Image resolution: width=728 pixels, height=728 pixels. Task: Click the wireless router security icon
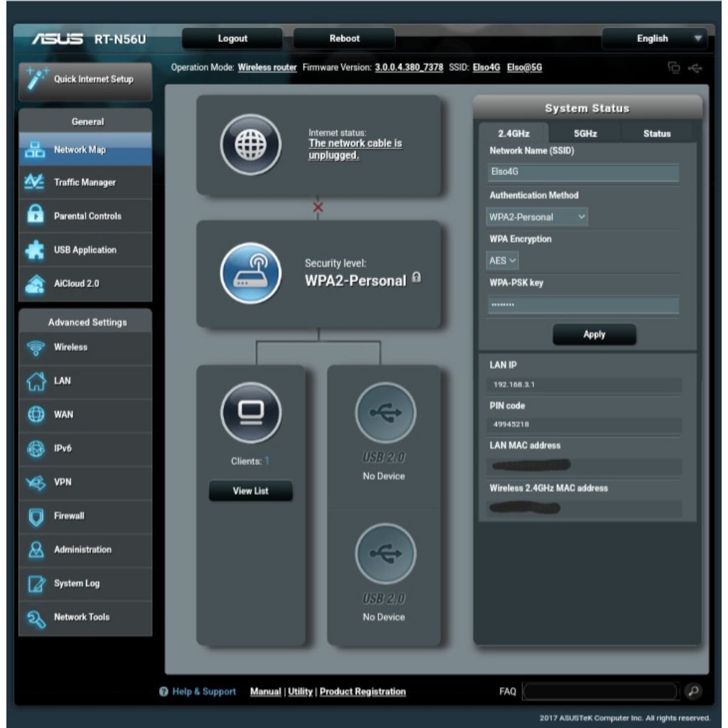click(250, 273)
